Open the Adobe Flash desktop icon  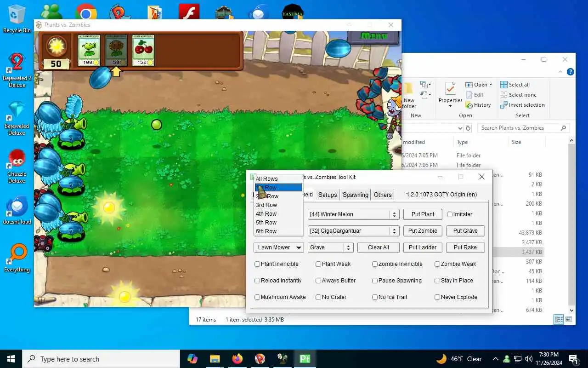(x=189, y=12)
